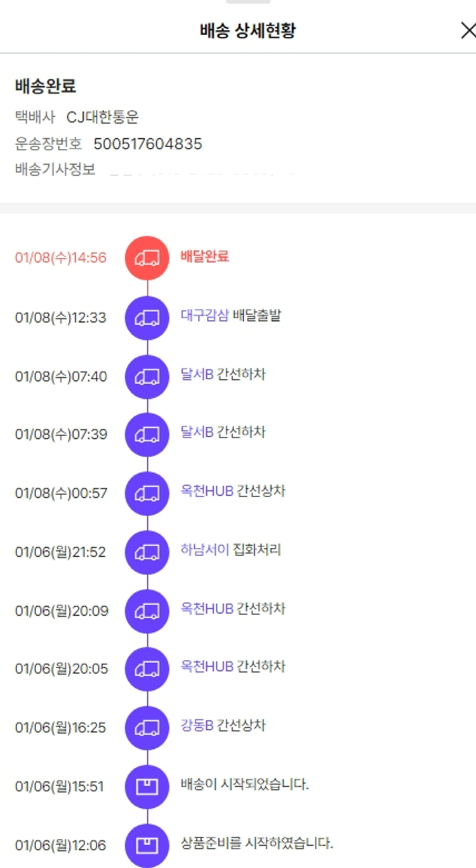The width and height of the screenshot is (476, 868).
Task: Click truck icon beside 강동B 간선상차
Action: [147, 727]
